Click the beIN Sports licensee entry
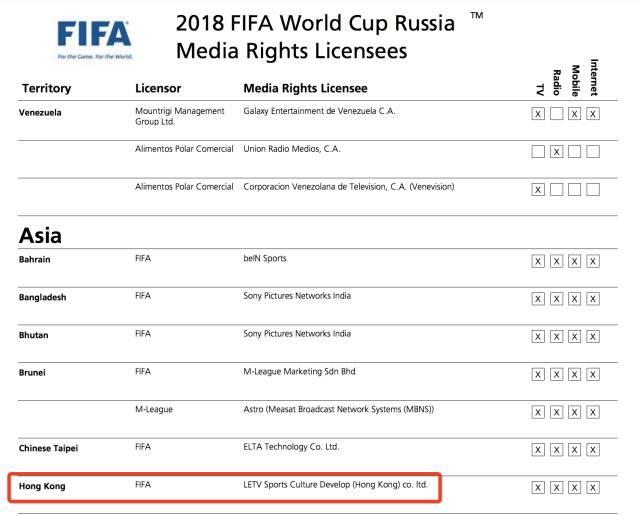This screenshot has height=516, width=640. click(265, 259)
